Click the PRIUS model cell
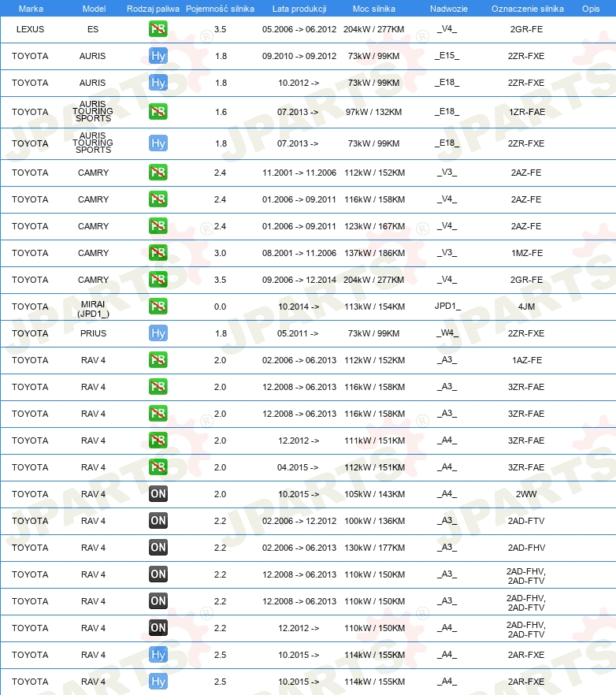 93,333
